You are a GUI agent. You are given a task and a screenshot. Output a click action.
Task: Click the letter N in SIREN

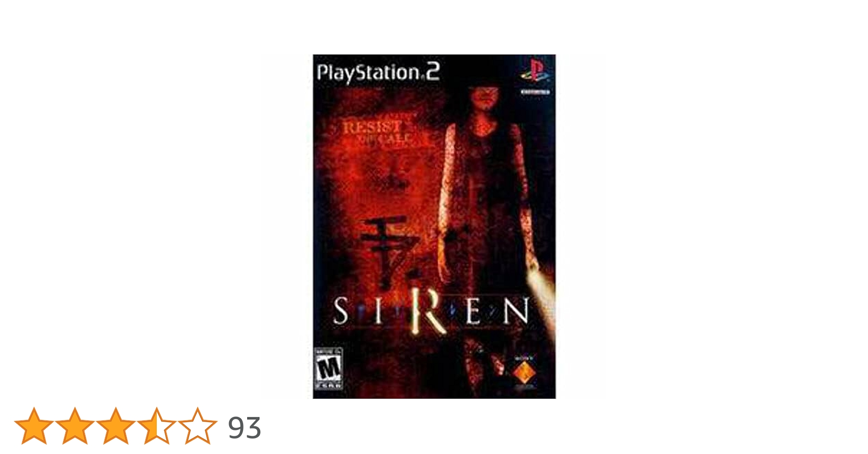click(x=517, y=311)
